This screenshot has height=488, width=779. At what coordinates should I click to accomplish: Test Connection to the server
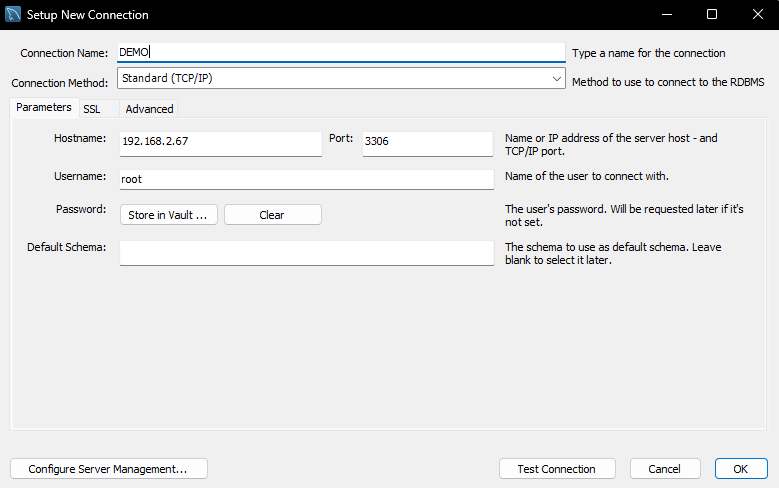[556, 469]
